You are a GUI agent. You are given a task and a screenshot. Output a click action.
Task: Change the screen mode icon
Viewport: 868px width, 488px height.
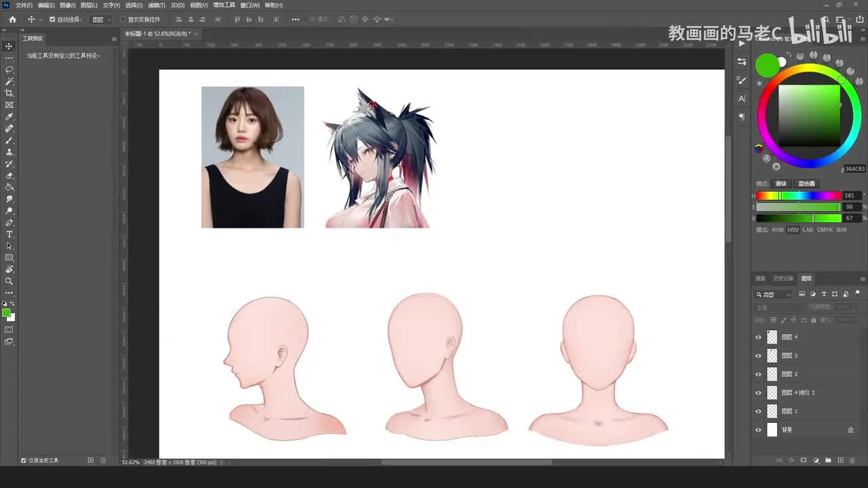pos(9,342)
